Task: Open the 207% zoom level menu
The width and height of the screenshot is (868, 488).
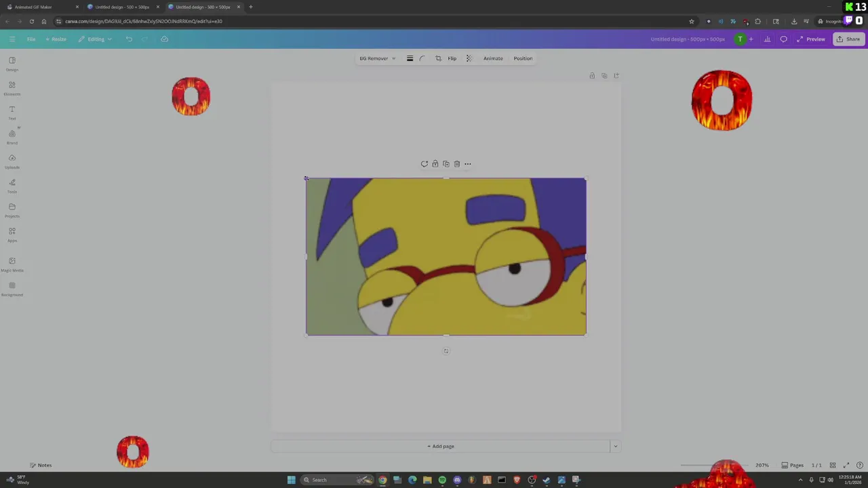Action: click(x=762, y=466)
